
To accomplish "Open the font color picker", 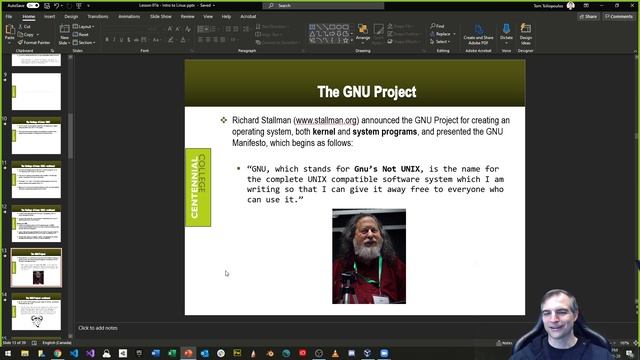I will pos(183,40).
